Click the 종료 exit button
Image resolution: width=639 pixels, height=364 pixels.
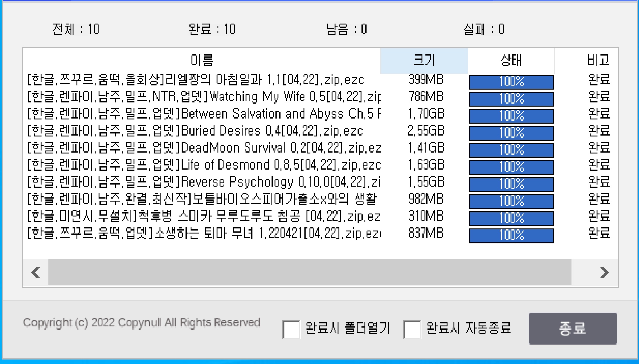tap(572, 328)
